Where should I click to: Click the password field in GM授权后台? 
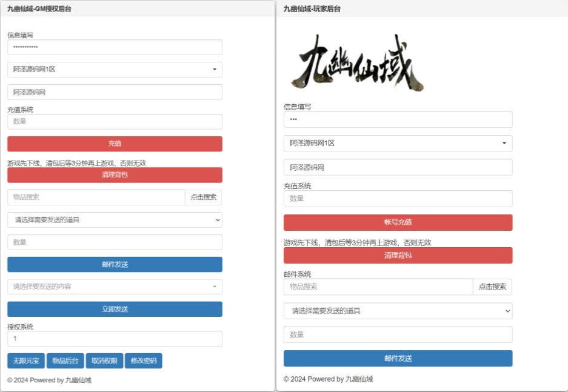point(115,47)
